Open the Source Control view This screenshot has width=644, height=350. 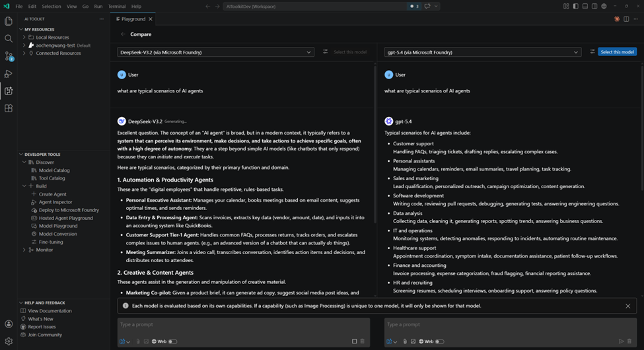[x=8, y=56]
